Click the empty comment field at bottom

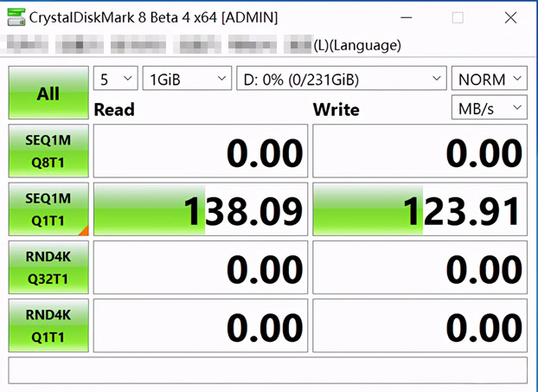[267, 370]
